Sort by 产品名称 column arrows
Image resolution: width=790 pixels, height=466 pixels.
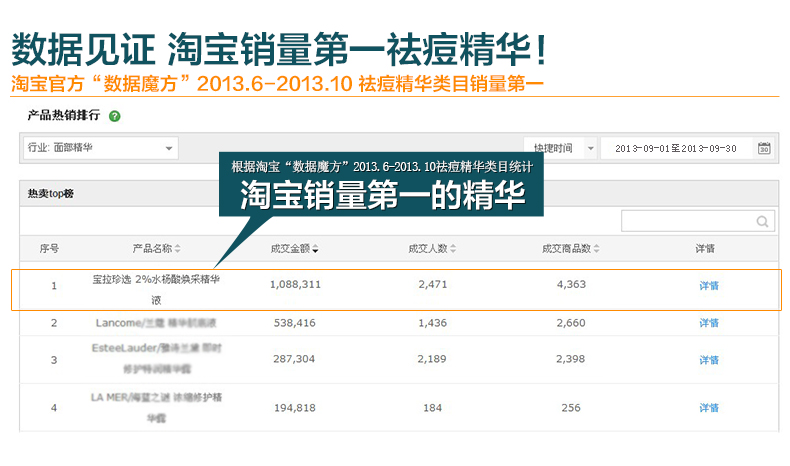[x=177, y=249]
